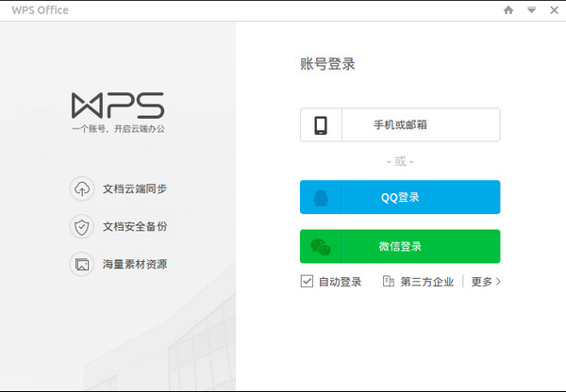566x392 pixels.
Task: Click the enterprise building icon
Action: 389,282
